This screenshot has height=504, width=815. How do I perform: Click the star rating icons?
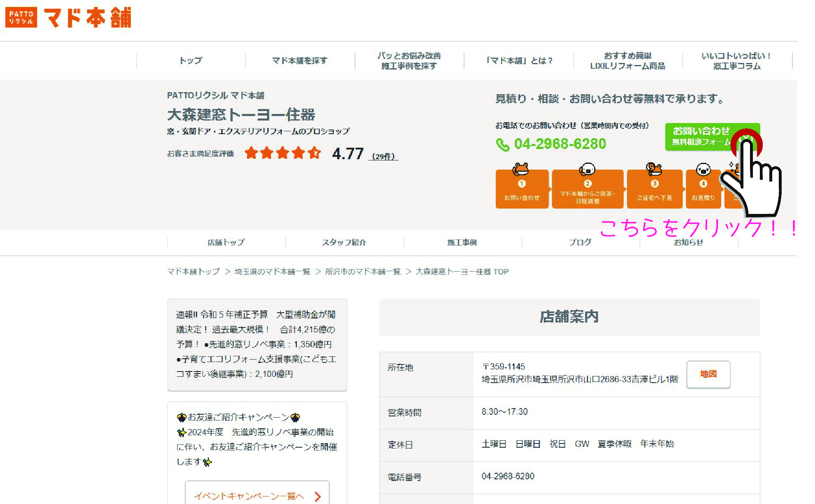point(283,153)
